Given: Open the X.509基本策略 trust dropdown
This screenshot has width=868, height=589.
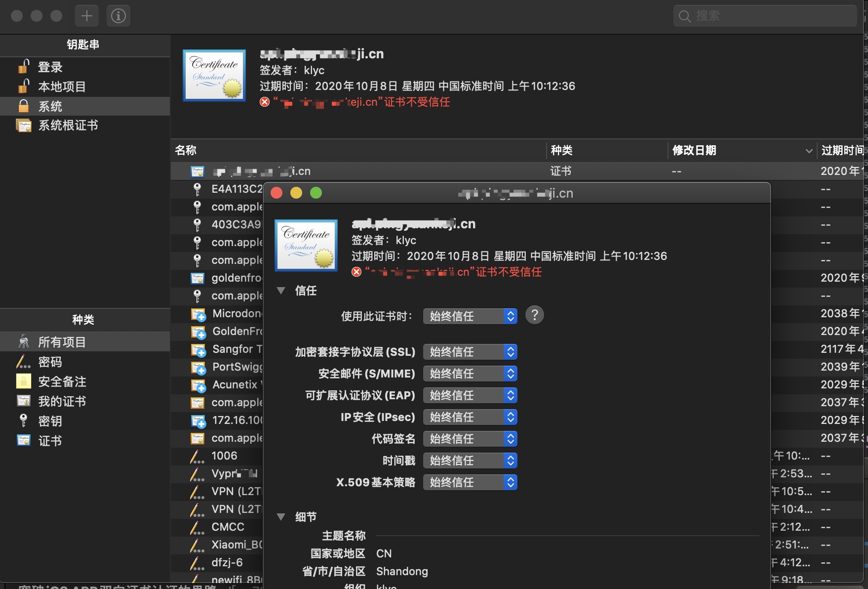Looking at the screenshot, I should pyautogui.click(x=470, y=482).
